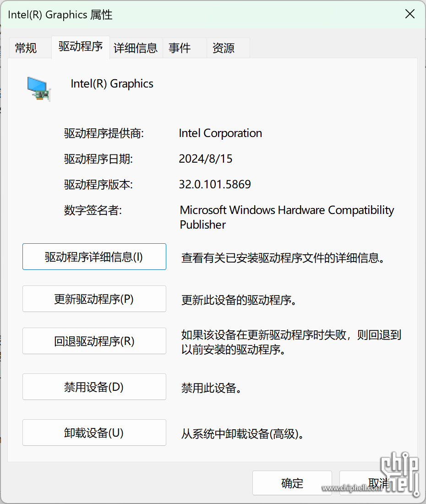This screenshot has height=504, width=426.
Task: Click the 更新驱动程序(P) button
Action: coord(94,299)
